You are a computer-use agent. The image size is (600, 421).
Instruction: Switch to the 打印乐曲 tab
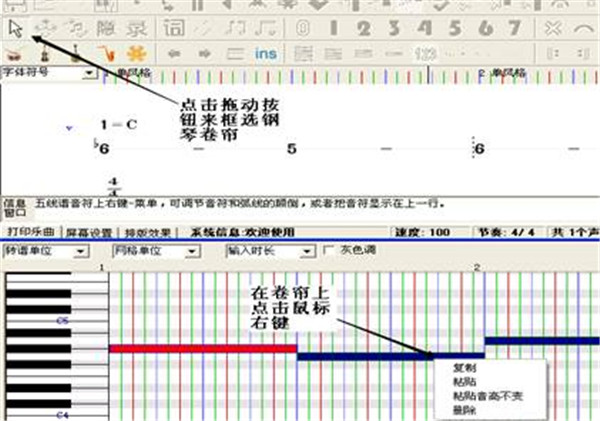[28, 232]
